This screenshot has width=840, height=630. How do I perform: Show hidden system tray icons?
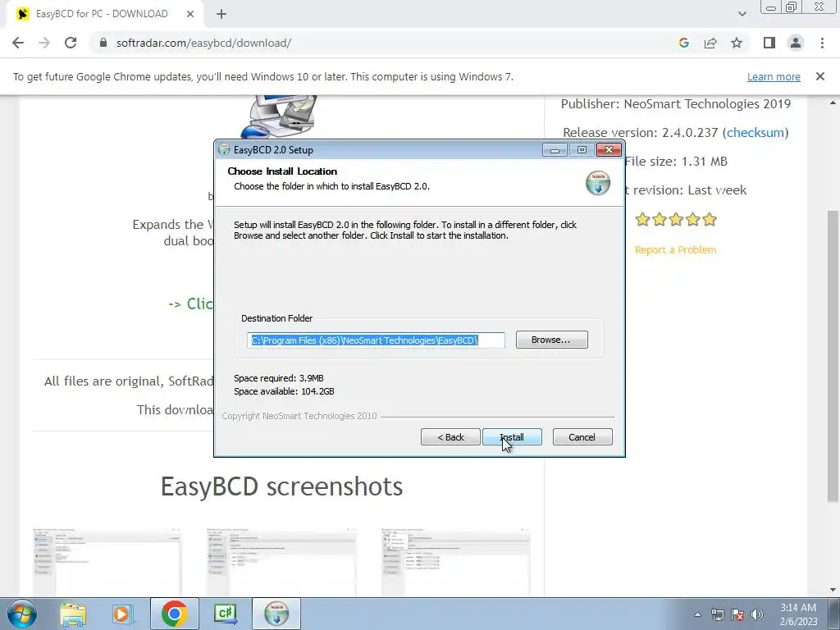(x=697, y=614)
